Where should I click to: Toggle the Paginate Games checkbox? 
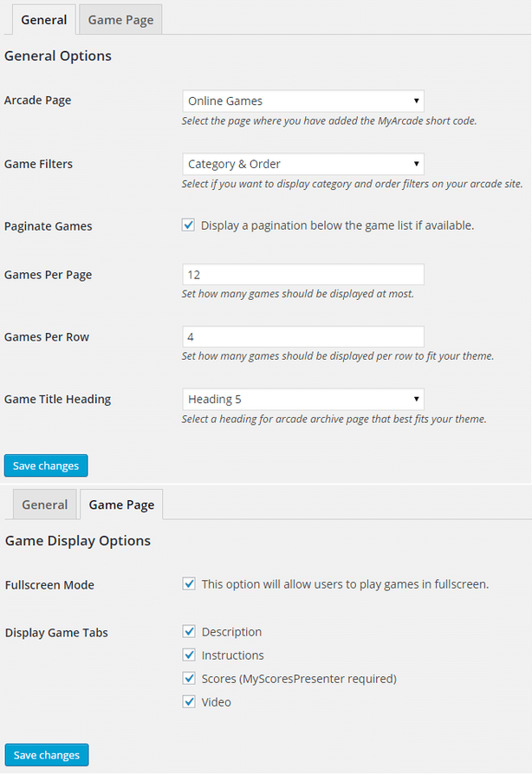click(x=188, y=225)
